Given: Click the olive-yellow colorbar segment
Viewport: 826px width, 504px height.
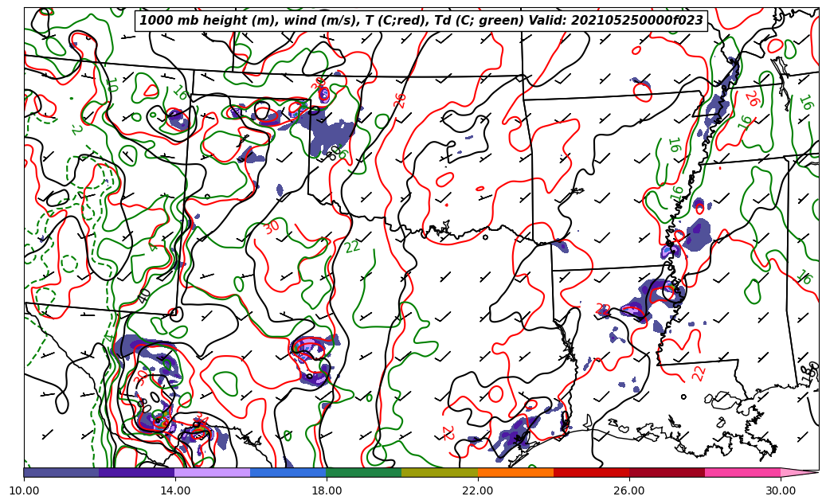Looking at the screenshot, I should pos(439,472).
